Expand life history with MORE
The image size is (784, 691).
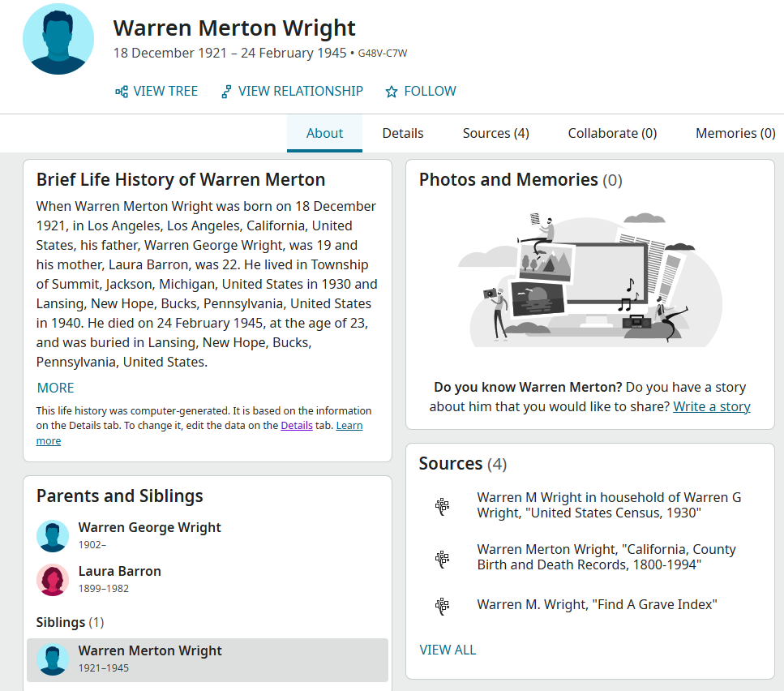(55, 388)
